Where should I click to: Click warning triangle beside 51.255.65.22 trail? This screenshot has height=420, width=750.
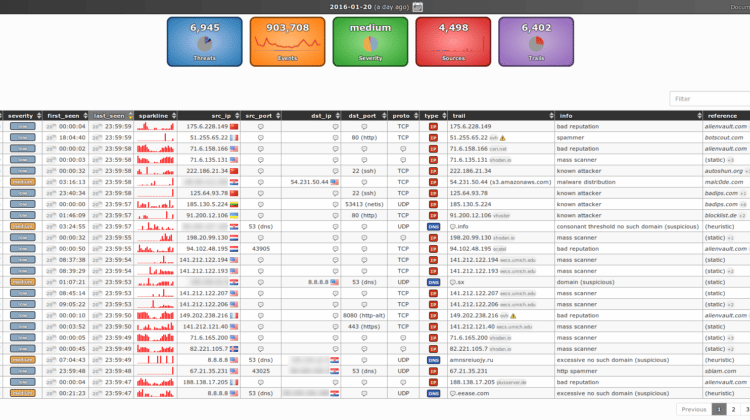(x=502, y=138)
